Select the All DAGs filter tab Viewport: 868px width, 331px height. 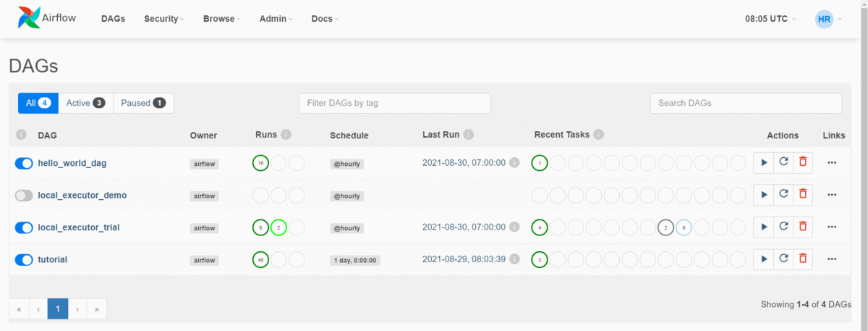coord(38,103)
